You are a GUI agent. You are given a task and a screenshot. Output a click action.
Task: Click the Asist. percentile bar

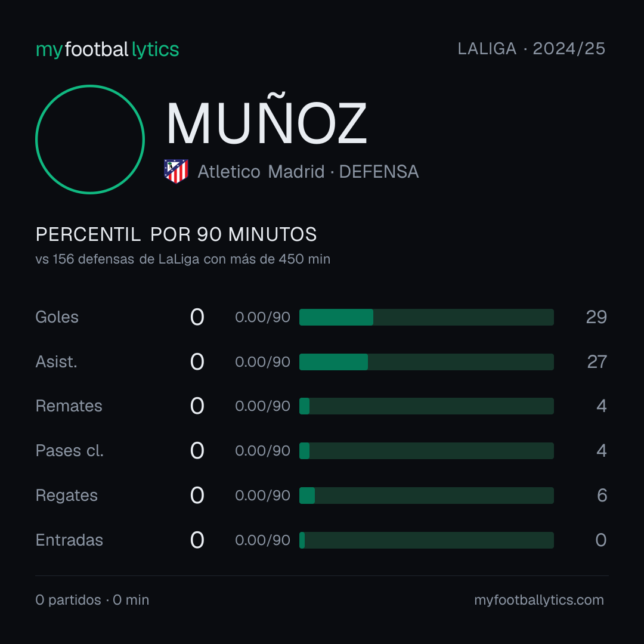coord(426,362)
